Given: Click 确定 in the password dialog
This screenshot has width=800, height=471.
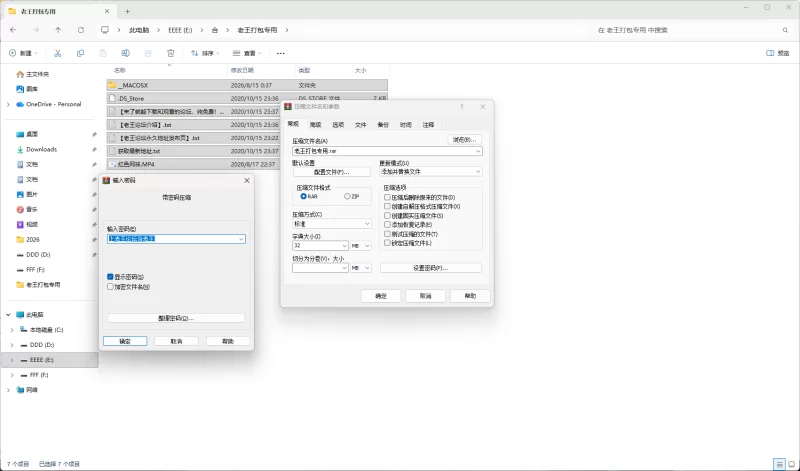Looking at the screenshot, I should tap(125, 341).
